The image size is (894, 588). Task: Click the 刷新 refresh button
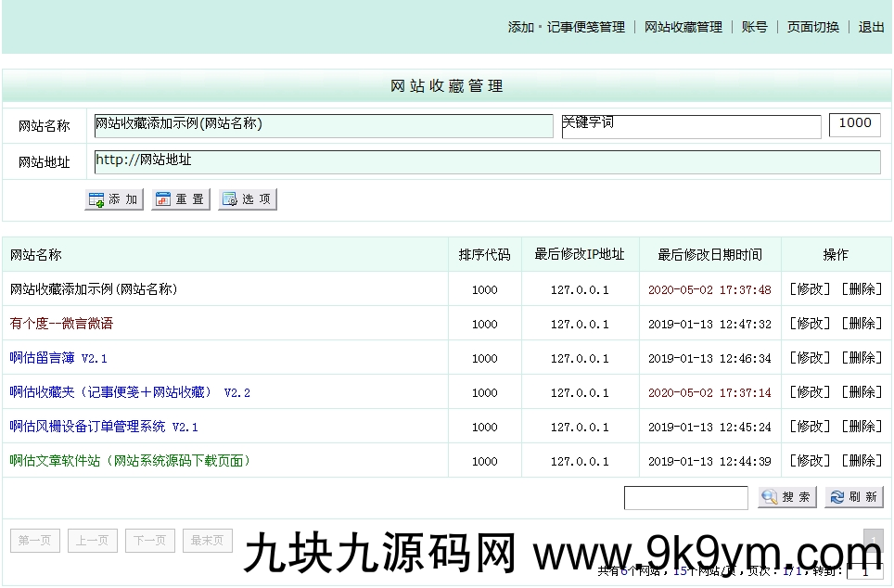click(x=854, y=497)
